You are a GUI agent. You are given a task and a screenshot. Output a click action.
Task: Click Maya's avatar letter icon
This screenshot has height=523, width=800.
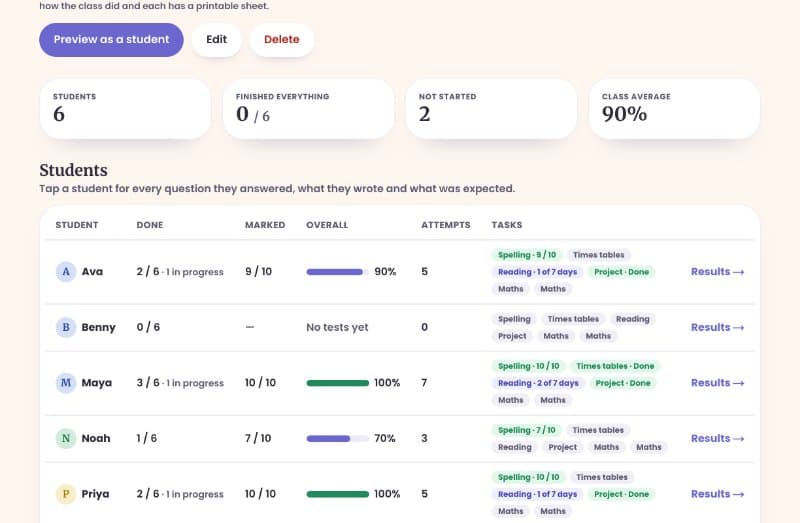(x=66, y=383)
